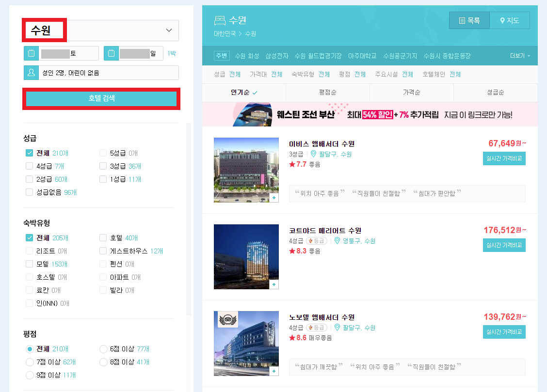Image resolution: width=547 pixels, height=392 pixels.
Task: Check the 모텔 153개 checkbox
Action: click(x=29, y=264)
